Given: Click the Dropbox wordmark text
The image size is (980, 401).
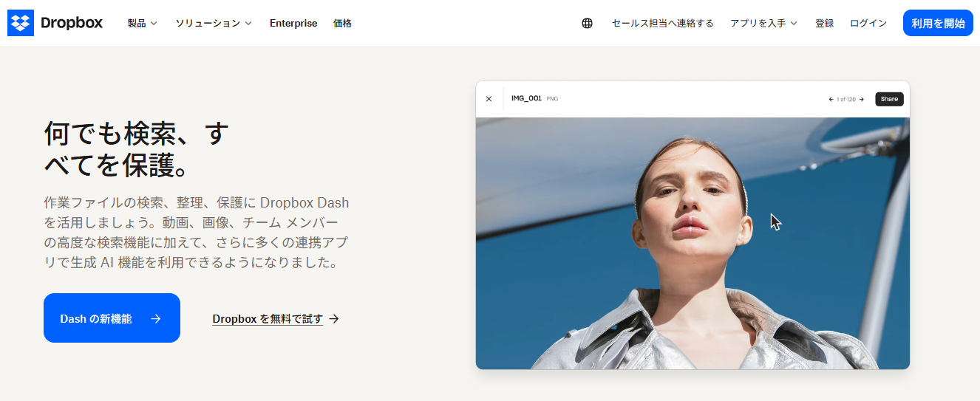Looking at the screenshot, I should click(x=72, y=23).
